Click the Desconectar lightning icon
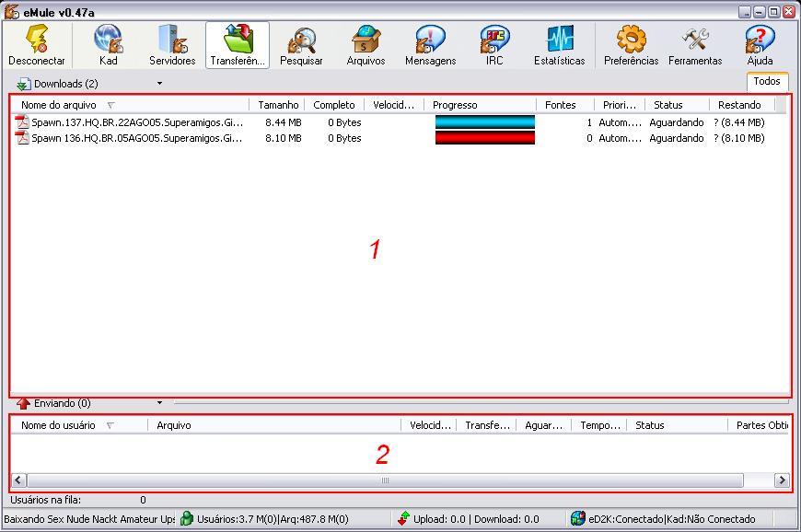 pyautogui.click(x=37, y=39)
